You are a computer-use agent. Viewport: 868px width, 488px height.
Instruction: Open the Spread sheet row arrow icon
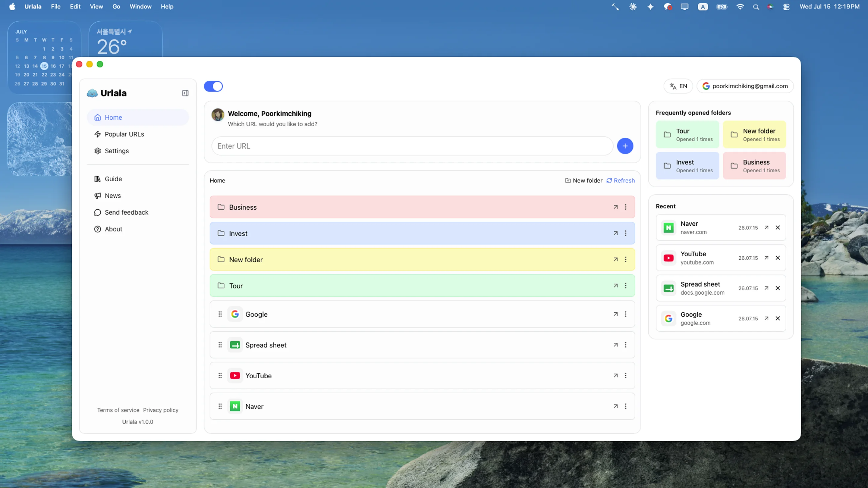(x=615, y=345)
